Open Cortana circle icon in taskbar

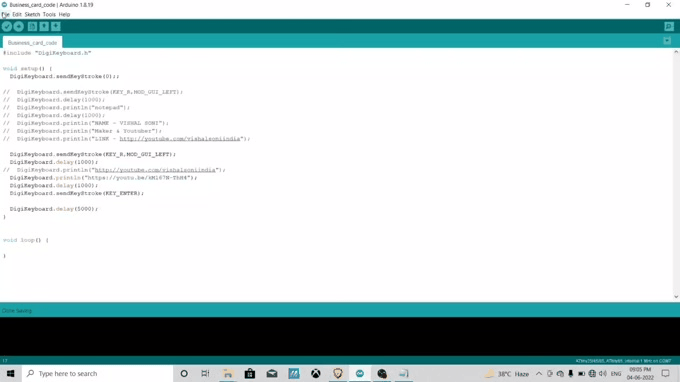184,373
